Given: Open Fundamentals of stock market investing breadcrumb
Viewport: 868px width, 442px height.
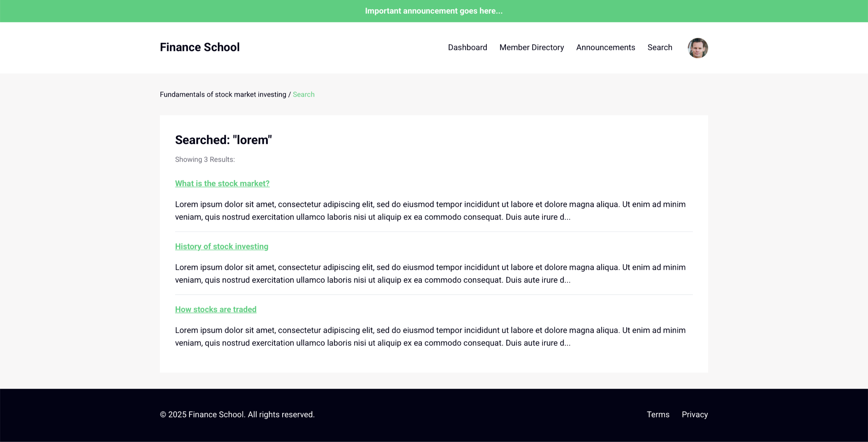Looking at the screenshot, I should point(223,95).
